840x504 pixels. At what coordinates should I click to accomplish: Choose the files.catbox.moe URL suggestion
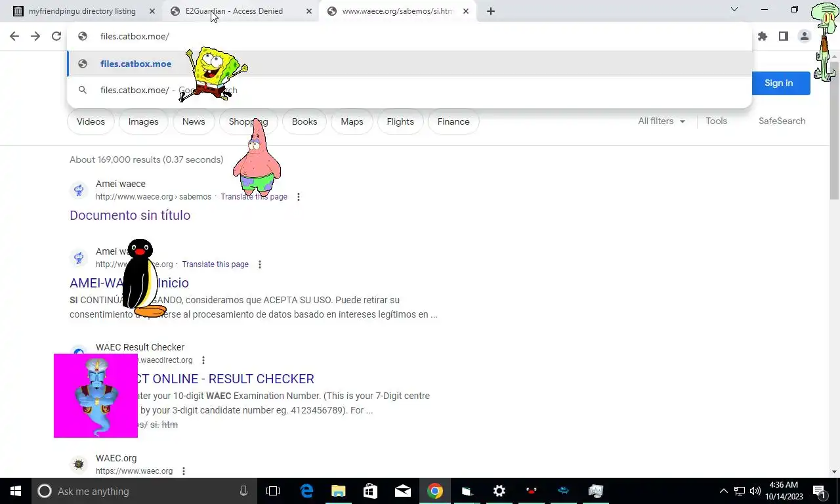pos(409,64)
